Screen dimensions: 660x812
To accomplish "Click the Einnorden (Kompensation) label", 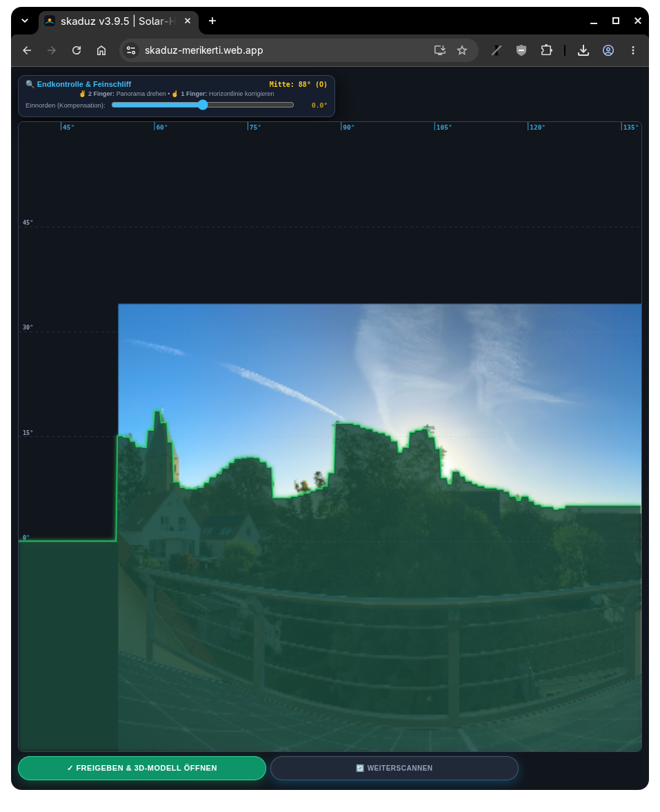I will (x=66, y=105).
